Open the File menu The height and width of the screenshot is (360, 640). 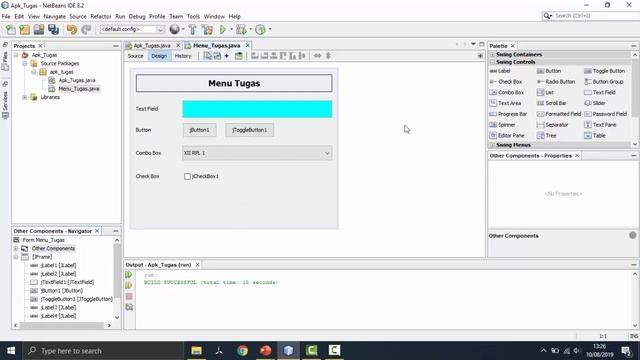[x=6, y=16]
